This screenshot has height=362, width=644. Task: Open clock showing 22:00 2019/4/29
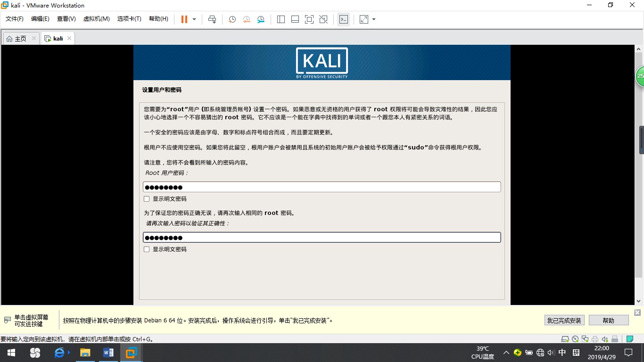602,353
